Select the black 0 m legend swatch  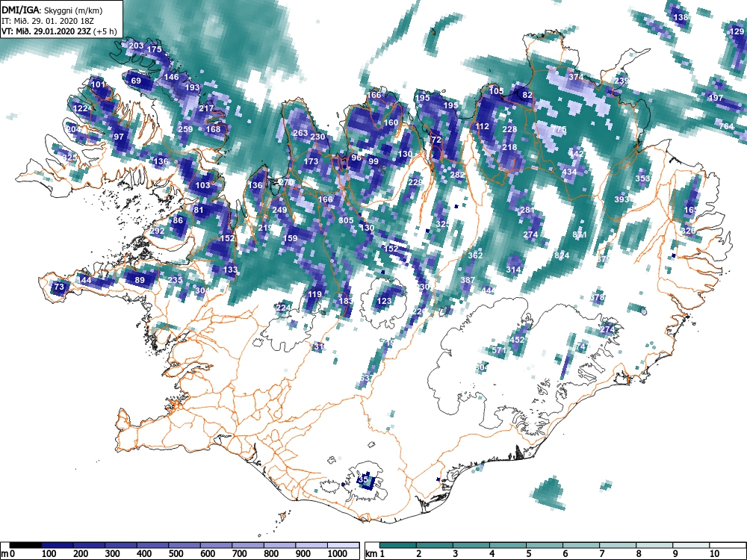[x=25, y=545]
